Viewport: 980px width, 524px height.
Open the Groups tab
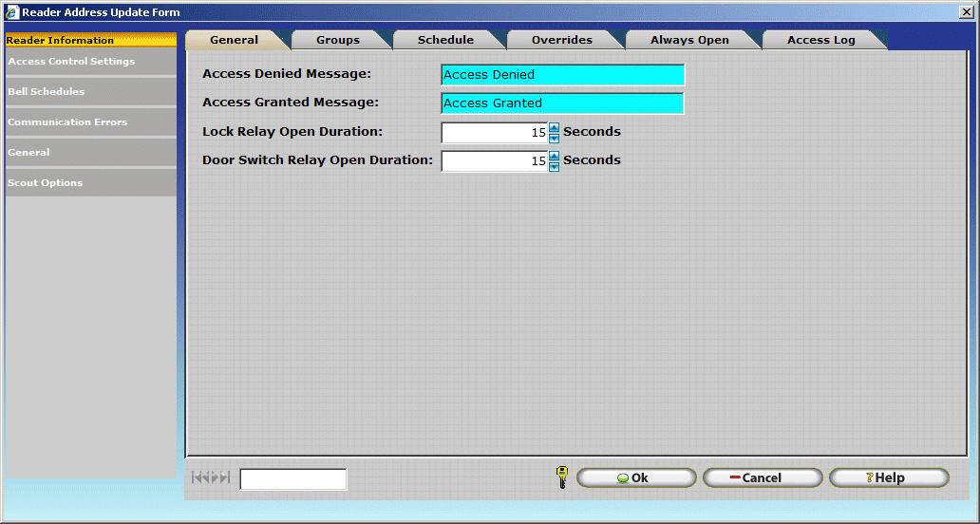pyautogui.click(x=338, y=40)
